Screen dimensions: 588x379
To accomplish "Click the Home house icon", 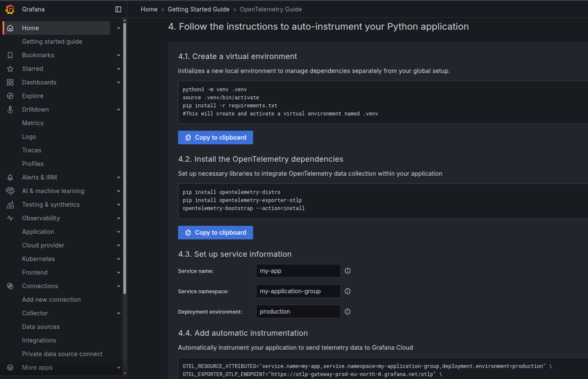I will point(10,28).
